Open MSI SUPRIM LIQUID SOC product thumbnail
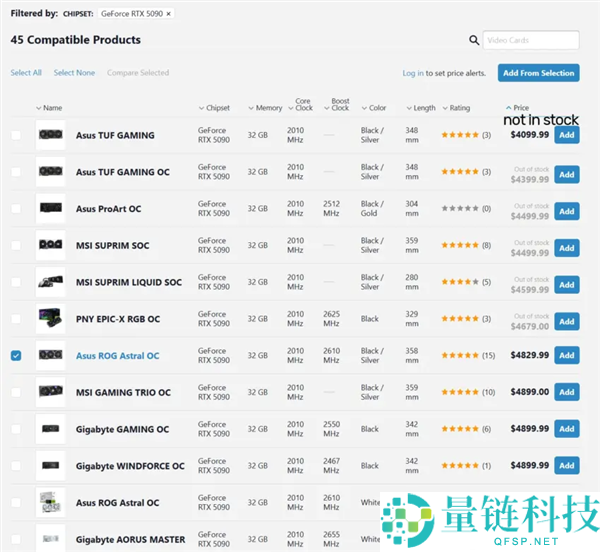600x552 pixels. tap(51, 282)
